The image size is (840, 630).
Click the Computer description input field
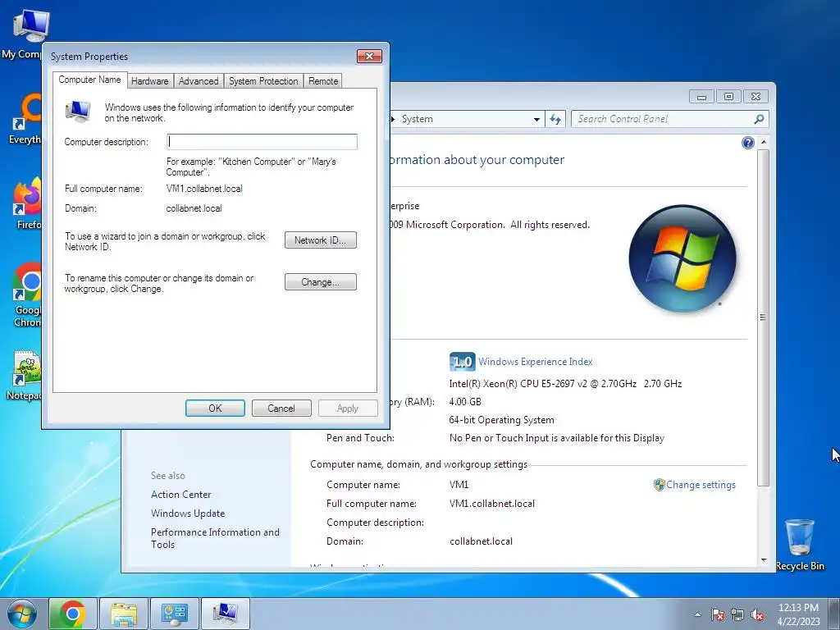point(262,141)
